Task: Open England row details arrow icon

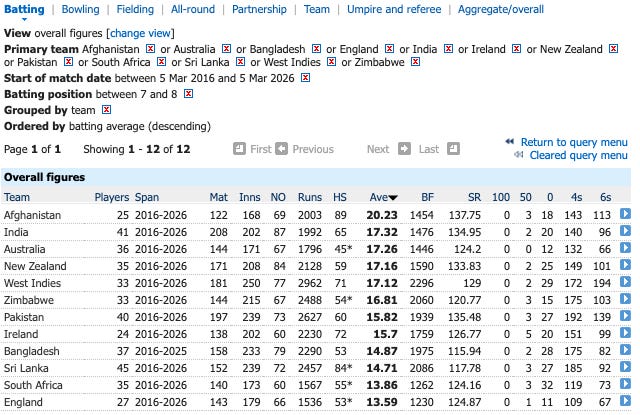Action: point(625,401)
